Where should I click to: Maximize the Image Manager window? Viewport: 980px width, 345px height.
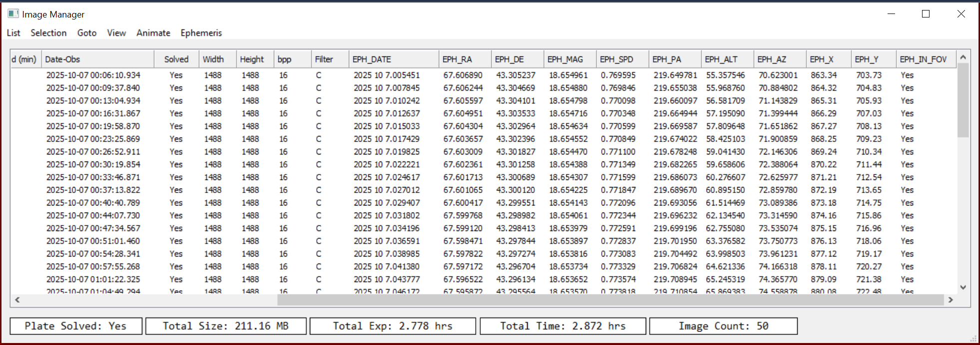926,14
